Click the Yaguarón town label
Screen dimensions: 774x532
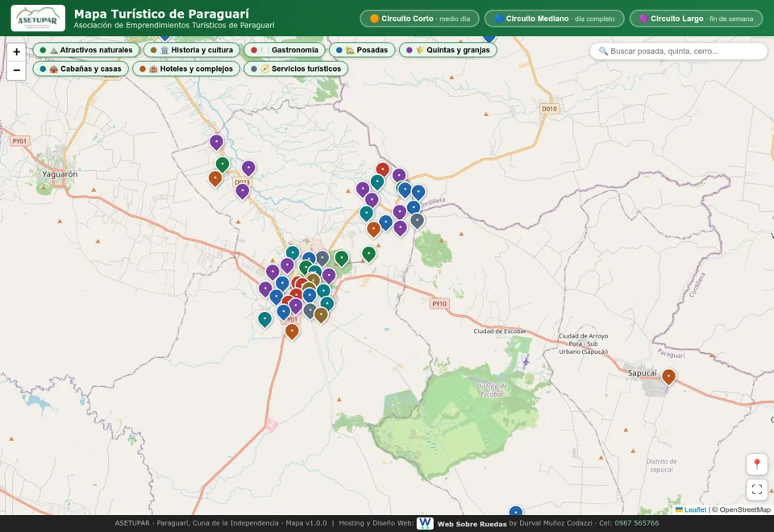coord(60,174)
